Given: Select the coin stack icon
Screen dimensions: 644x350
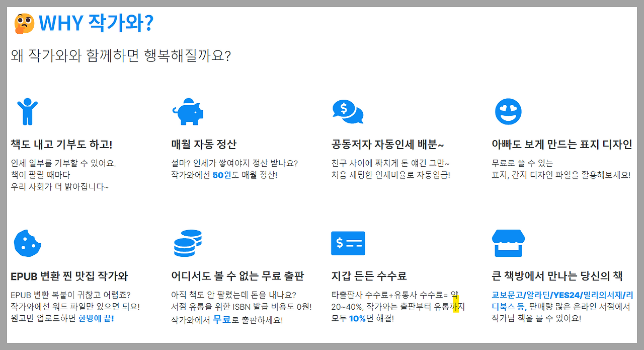Looking at the screenshot, I should pos(189,243).
